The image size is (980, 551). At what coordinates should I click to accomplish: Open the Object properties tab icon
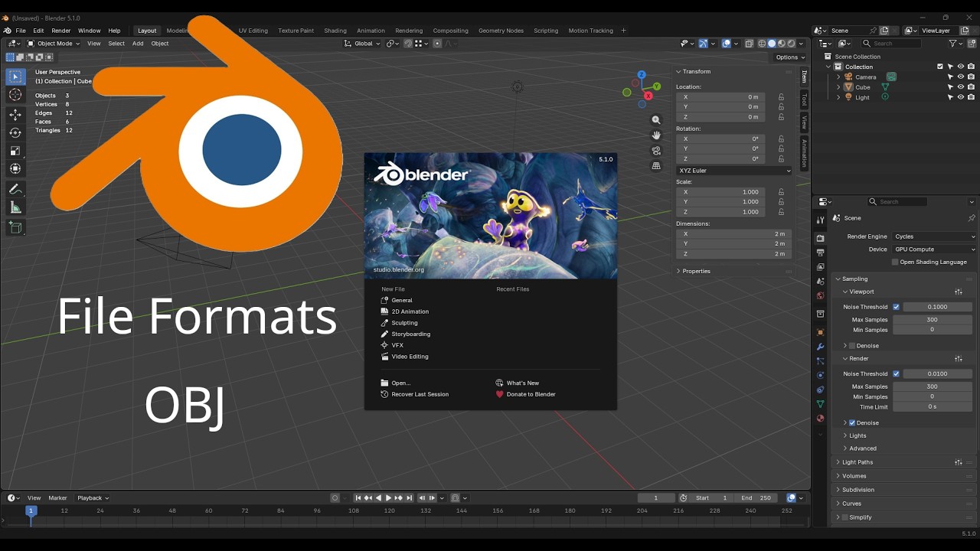[820, 332]
